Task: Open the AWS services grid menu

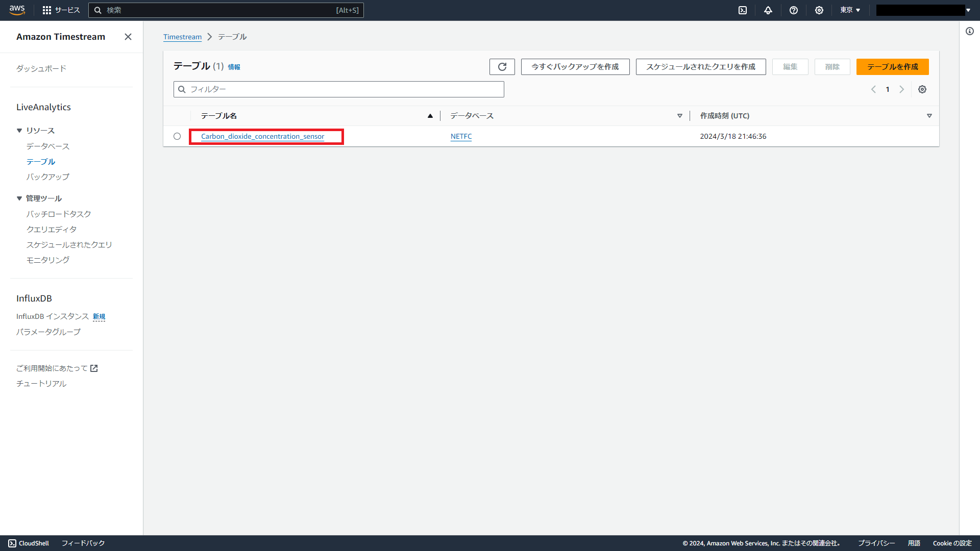Action: pos(47,10)
